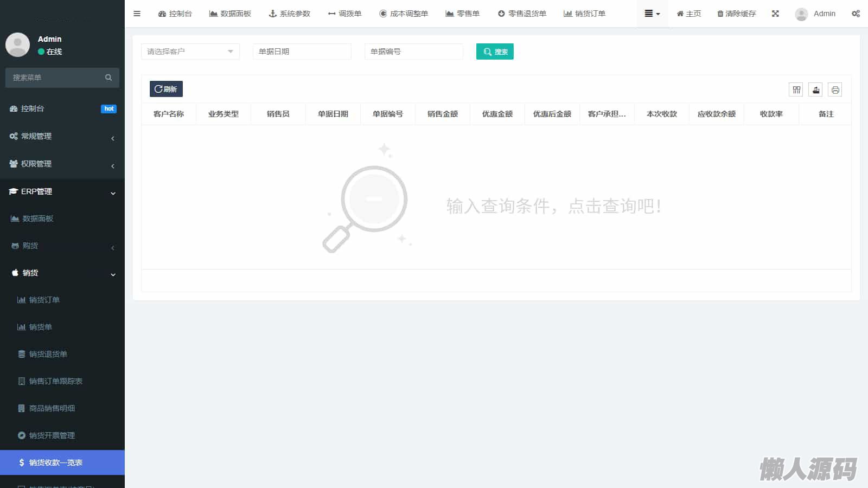This screenshot has height=488, width=868.
Task: Switch to the 销货订单 top tab
Action: click(x=584, y=14)
